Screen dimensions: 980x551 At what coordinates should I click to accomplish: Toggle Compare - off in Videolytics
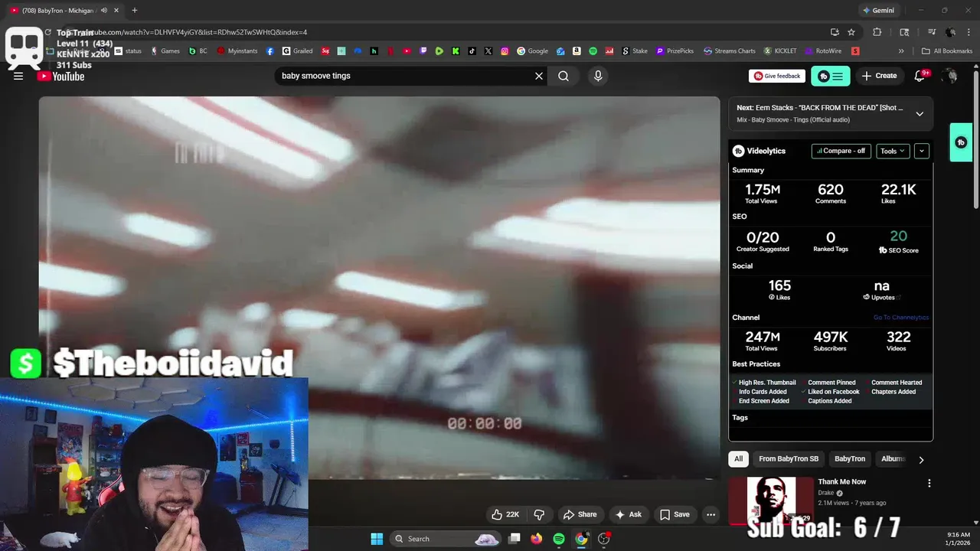click(841, 151)
